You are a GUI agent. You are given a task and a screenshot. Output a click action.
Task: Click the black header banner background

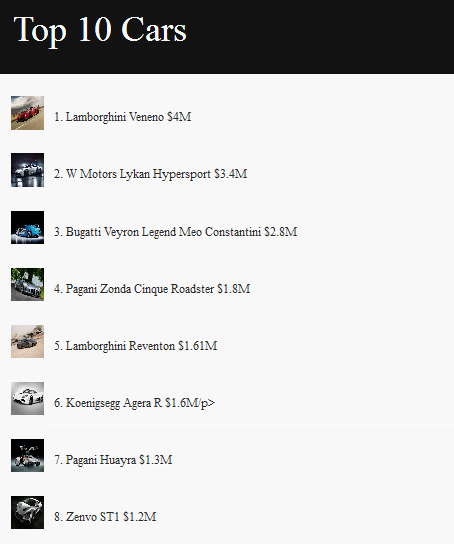(312, 36)
